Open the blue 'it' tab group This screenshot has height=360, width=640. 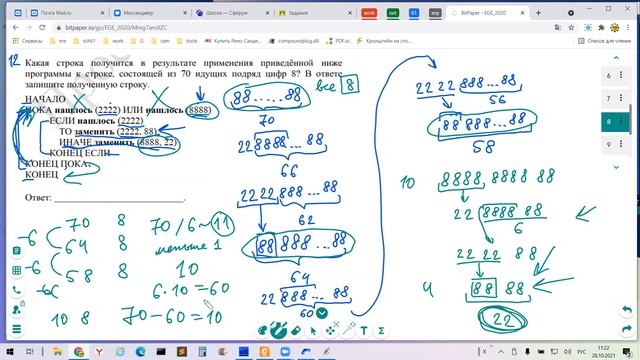tap(414, 13)
